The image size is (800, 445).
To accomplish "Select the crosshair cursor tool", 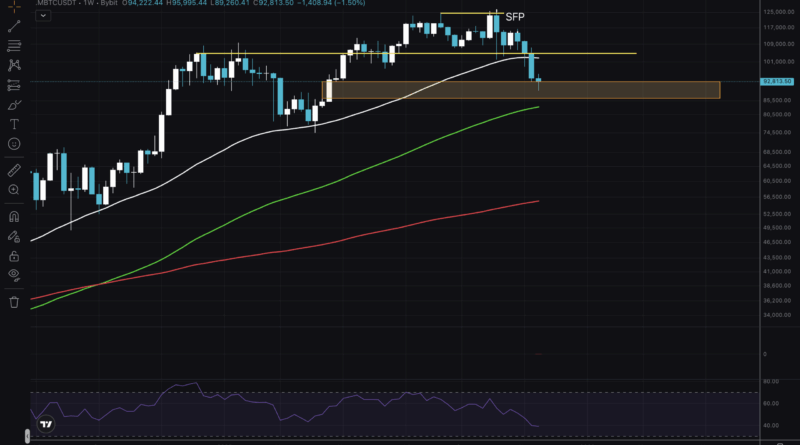I will pos(14,6).
